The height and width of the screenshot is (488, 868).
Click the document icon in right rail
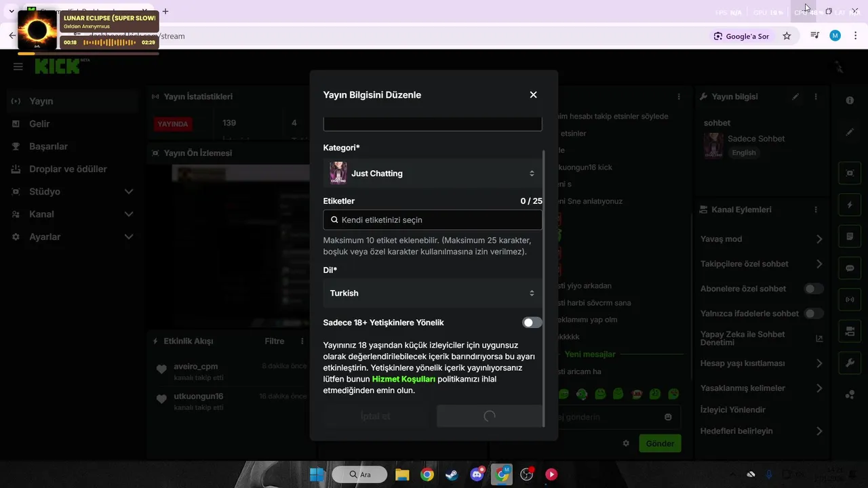click(850, 237)
